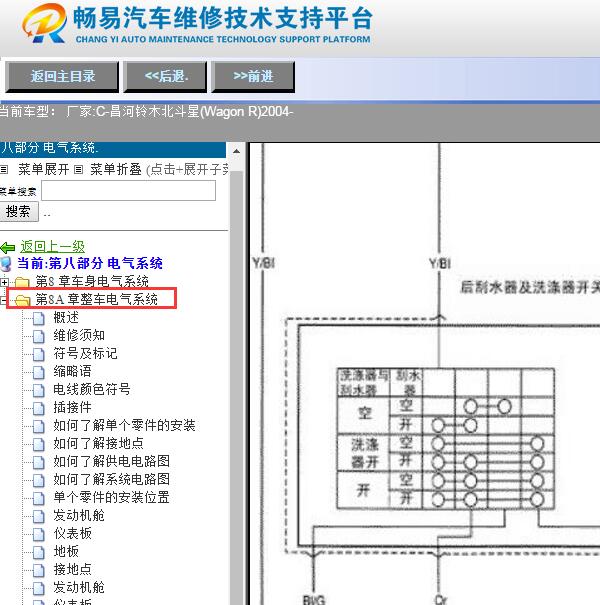Click 菜单展开 to expand all menus
Image resolution: width=600 pixels, height=605 pixels.
[44, 169]
